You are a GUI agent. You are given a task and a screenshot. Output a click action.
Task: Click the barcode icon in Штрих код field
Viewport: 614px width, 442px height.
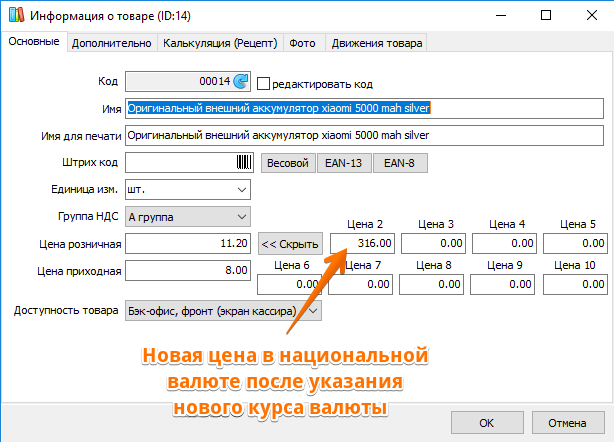(x=244, y=162)
